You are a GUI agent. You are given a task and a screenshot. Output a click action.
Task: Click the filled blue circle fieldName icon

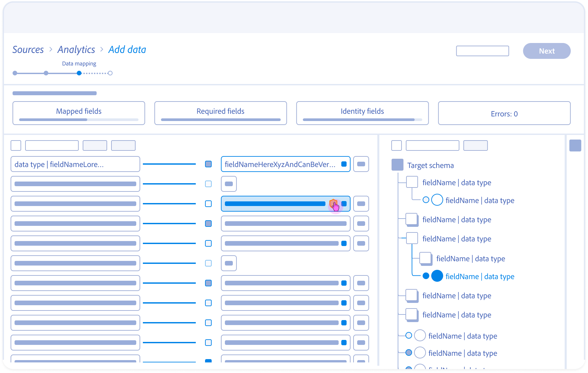[437, 276]
